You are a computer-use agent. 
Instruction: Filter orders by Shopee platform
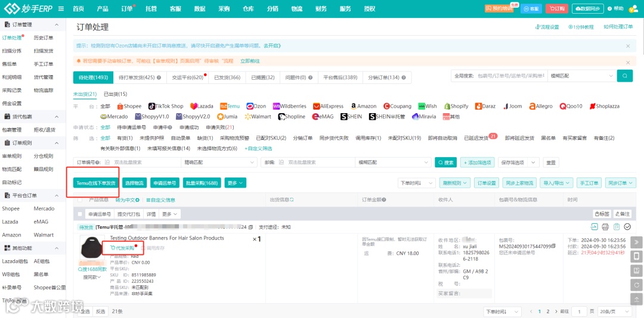(129, 106)
